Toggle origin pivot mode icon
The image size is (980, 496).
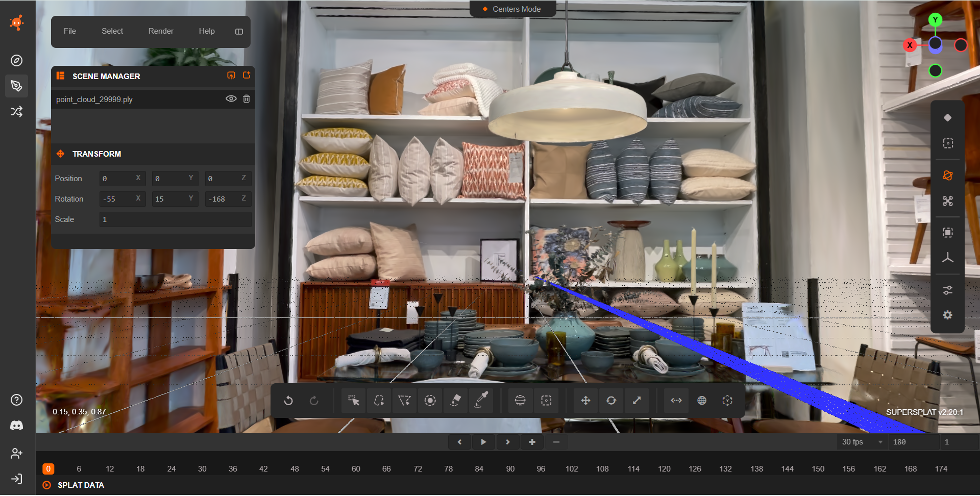727,401
